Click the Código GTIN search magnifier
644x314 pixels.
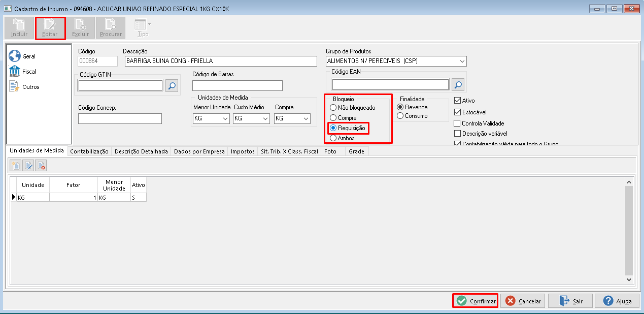[172, 85]
